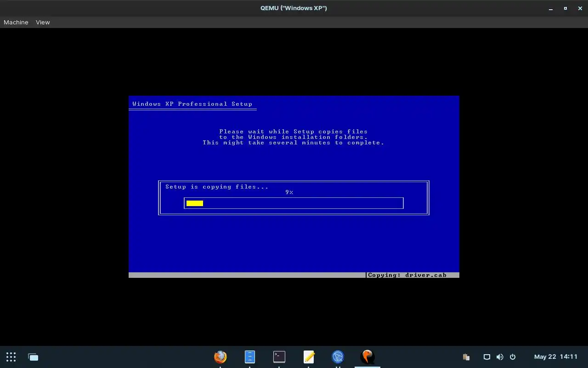
Task: Click the 'Copying: driver.cab' status text
Action: point(407,275)
